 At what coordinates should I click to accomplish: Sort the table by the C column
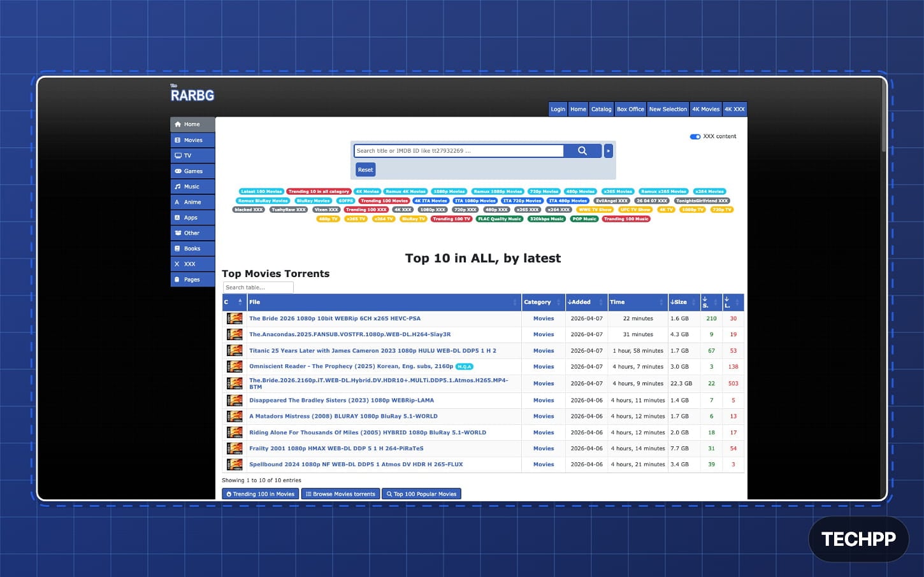pos(233,302)
